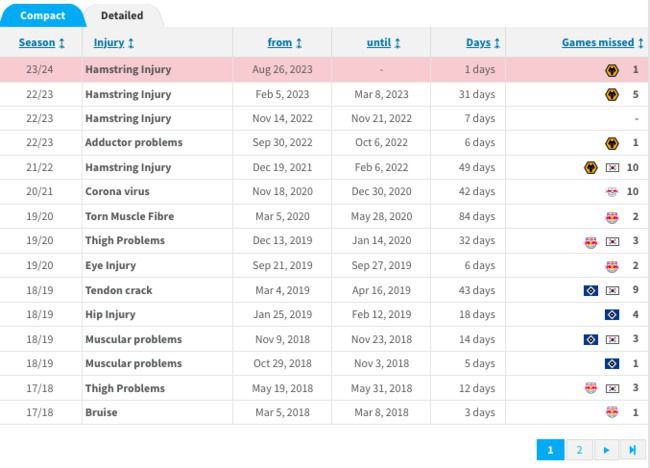Sort the table by Season column
The height and width of the screenshot is (468, 650).
pos(42,43)
